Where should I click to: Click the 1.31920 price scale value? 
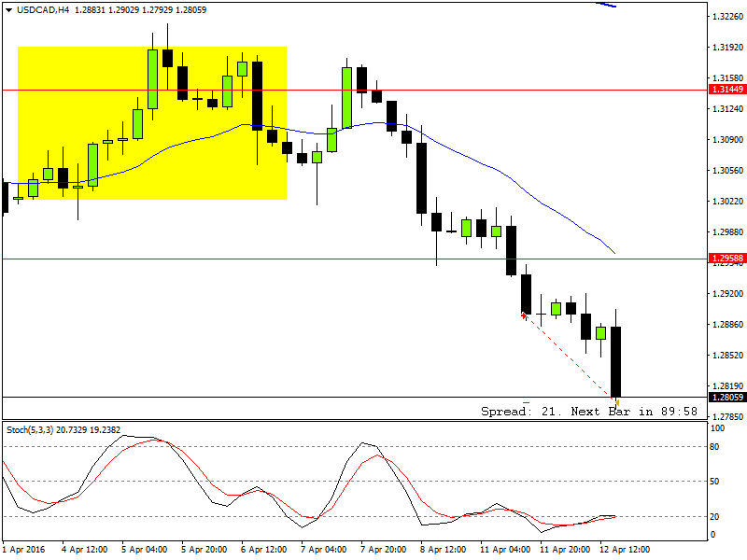pyautogui.click(x=727, y=48)
